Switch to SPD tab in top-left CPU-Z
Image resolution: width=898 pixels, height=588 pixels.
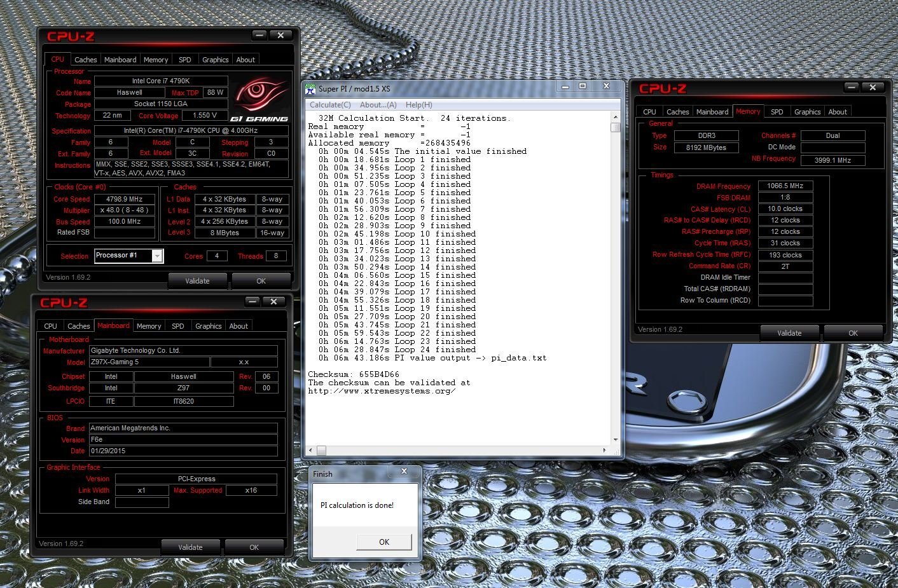coord(185,60)
